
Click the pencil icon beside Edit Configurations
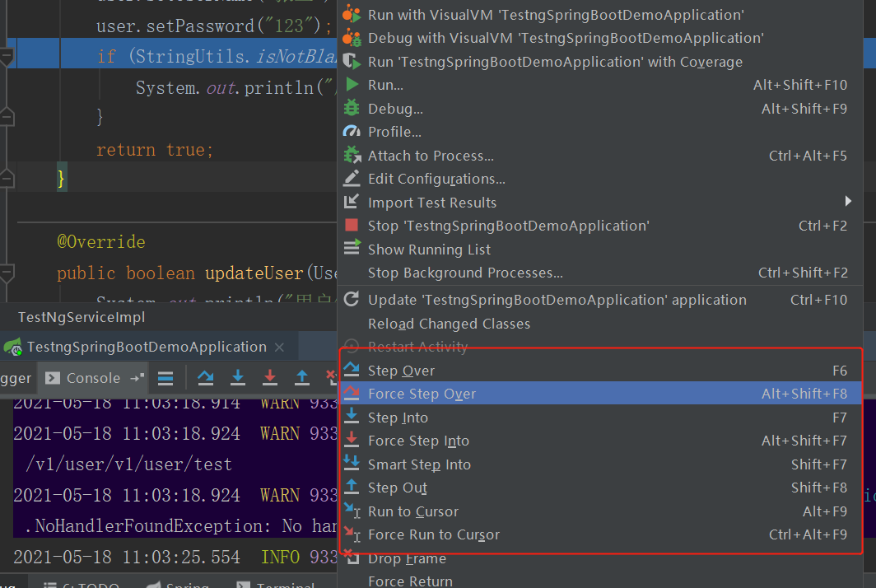click(352, 178)
